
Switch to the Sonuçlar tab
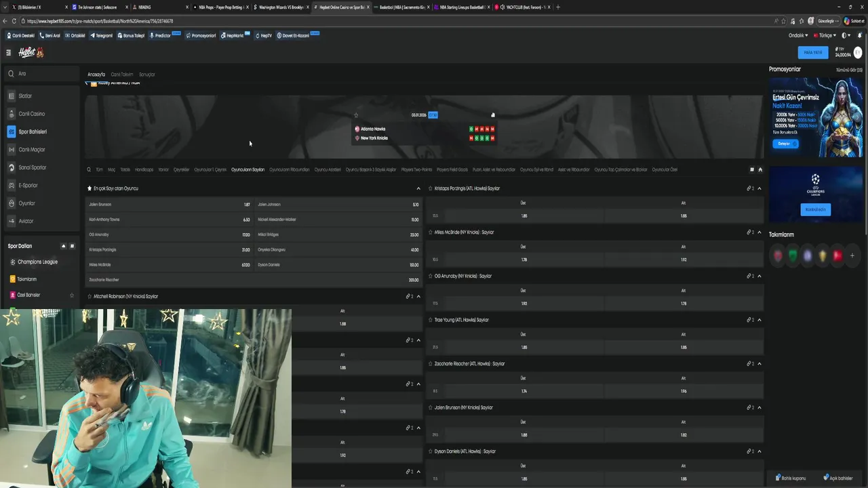point(147,75)
